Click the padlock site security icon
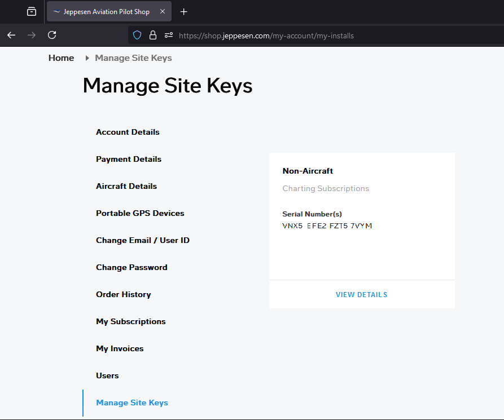504x420 pixels. coord(152,36)
